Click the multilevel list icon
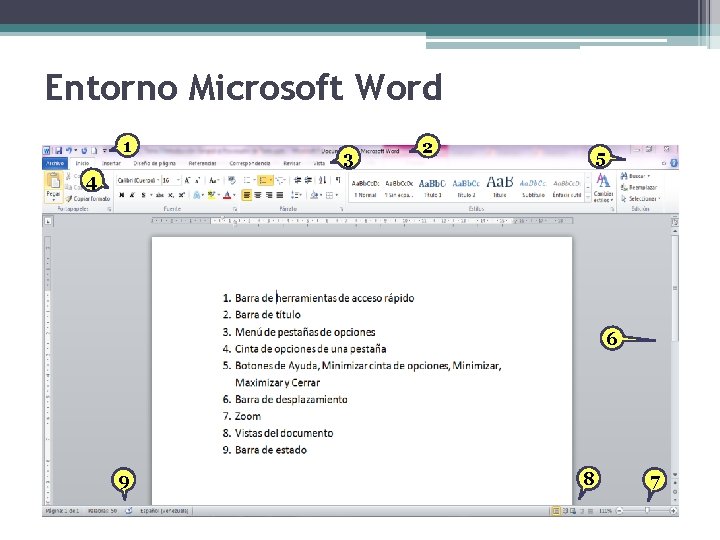Screen dimensions: 720x540 [281, 180]
